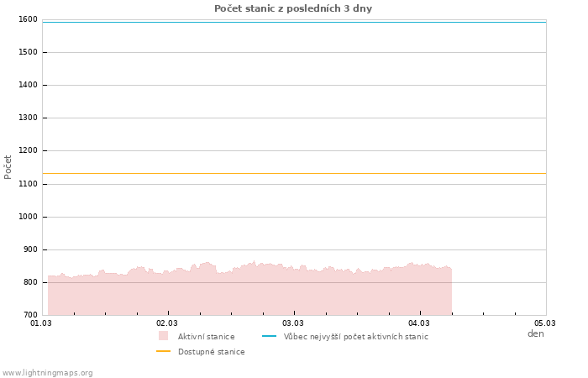Click the 03.03 date tick label
This screenshot has width=588, height=378.
coord(293,323)
